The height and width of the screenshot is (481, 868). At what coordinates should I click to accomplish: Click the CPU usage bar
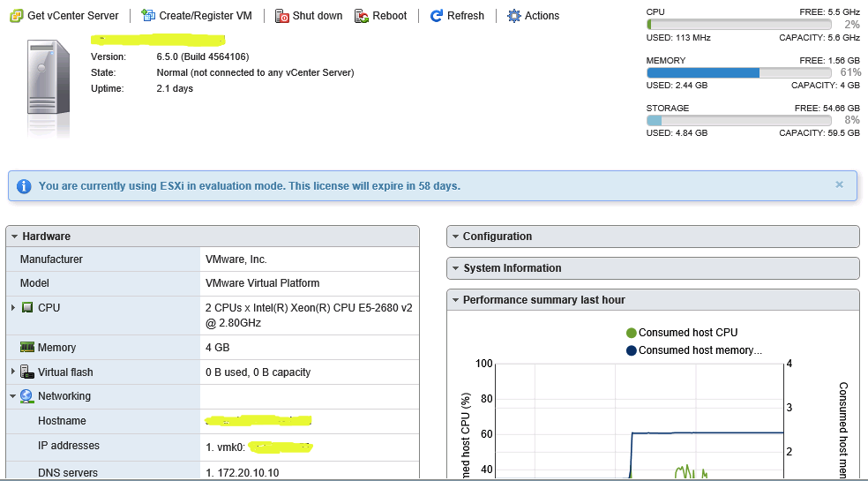[x=739, y=25]
